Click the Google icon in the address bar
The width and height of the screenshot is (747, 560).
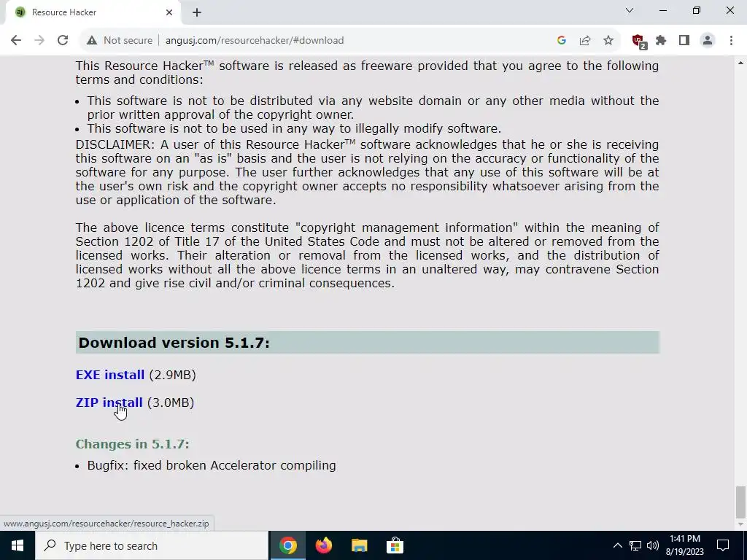pyautogui.click(x=562, y=41)
